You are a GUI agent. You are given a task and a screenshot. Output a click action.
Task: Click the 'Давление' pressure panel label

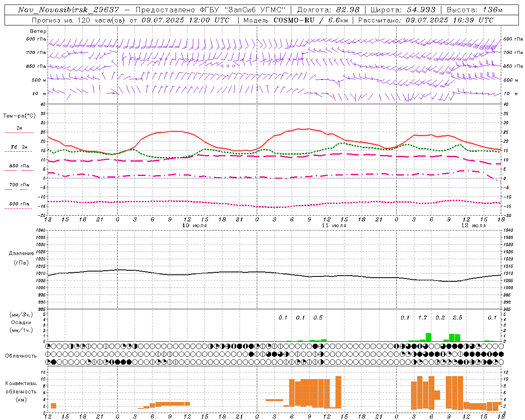point(21,253)
